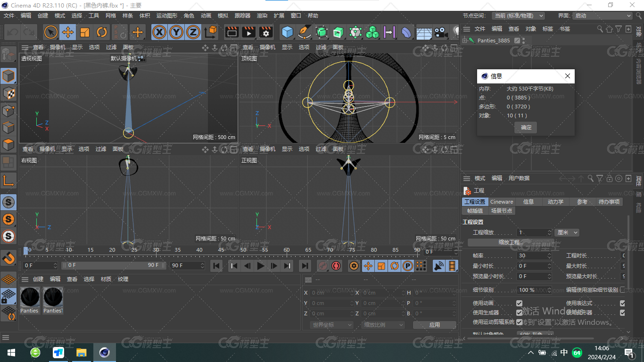
Task: Open the 运动图形 menu
Action: click(x=167, y=16)
